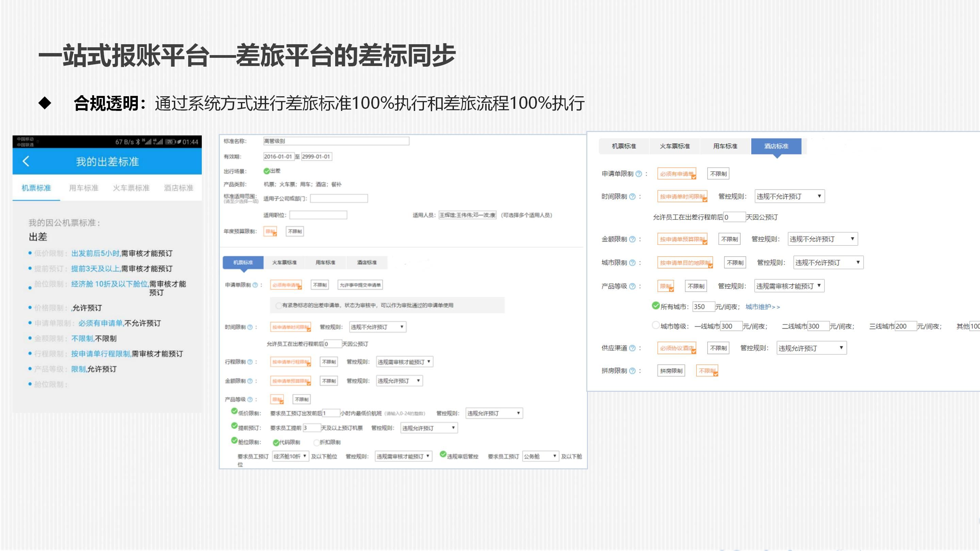Switch to 火车票标准 tab in mobile app
This screenshot has width=980, height=551.
point(131,188)
